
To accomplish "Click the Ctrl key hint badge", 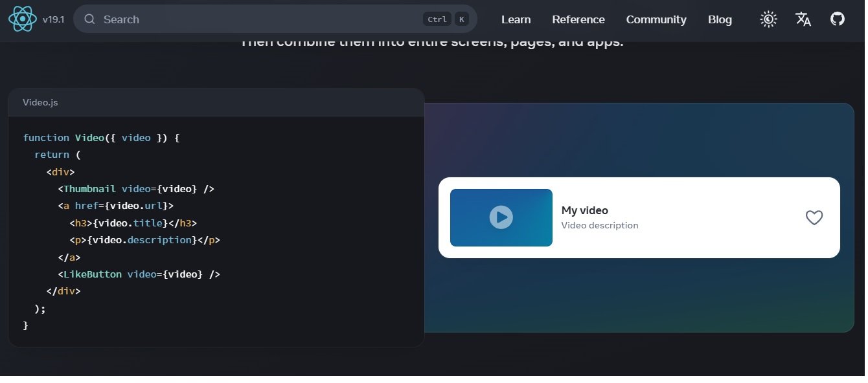I will (437, 19).
